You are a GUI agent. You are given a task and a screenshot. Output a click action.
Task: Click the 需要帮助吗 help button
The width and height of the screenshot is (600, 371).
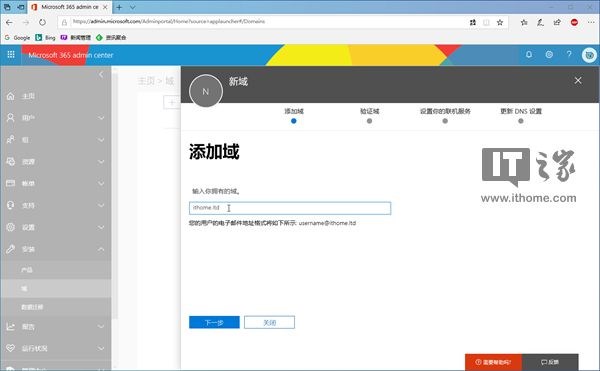pos(493,362)
